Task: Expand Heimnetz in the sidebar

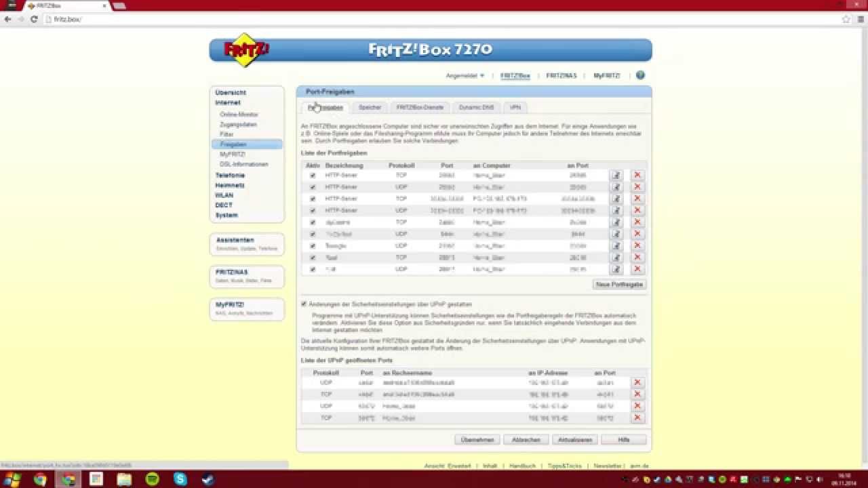Action: click(x=230, y=185)
